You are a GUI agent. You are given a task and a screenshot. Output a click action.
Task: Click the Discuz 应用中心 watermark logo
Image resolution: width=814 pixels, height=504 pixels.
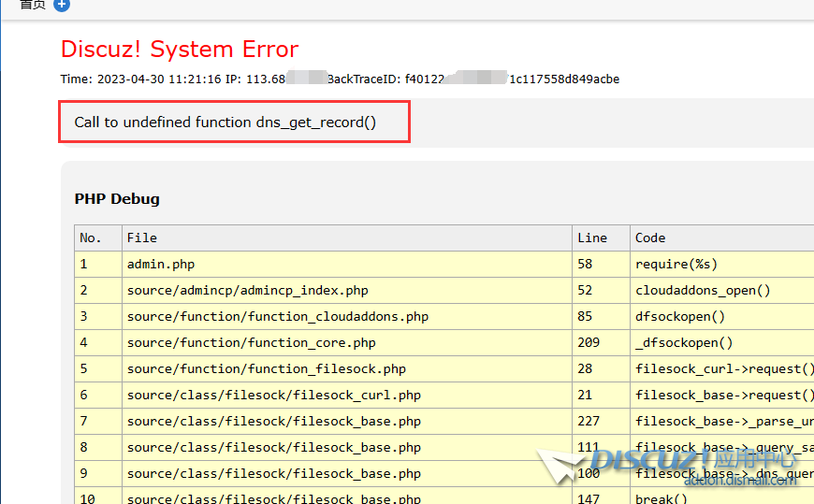[x=667, y=465]
